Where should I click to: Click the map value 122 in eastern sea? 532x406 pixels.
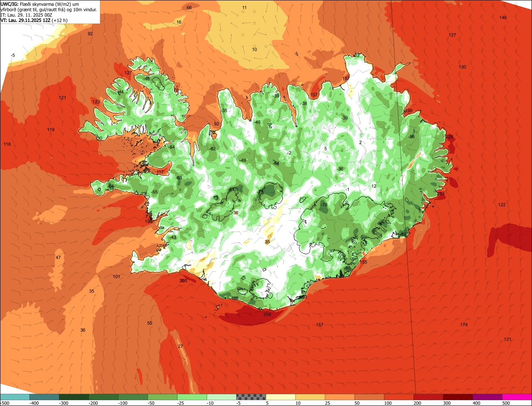(502, 205)
